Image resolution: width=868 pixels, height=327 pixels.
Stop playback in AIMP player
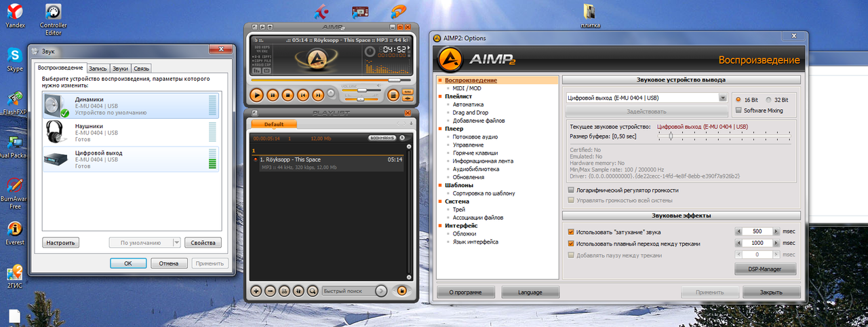(288, 95)
